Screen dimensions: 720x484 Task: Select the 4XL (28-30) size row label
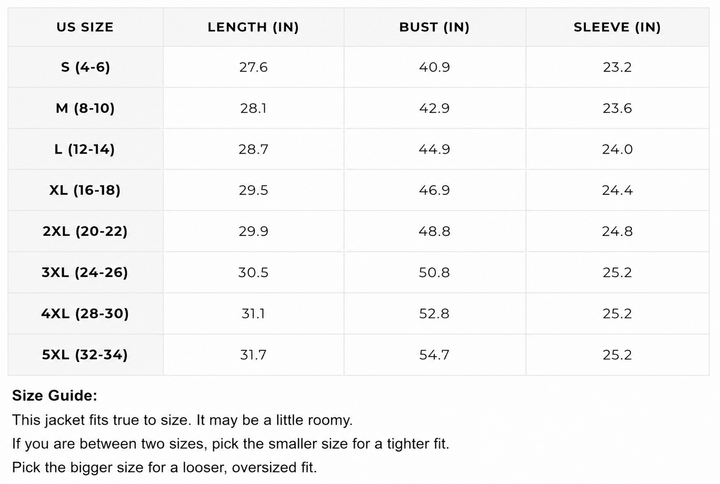tap(85, 314)
